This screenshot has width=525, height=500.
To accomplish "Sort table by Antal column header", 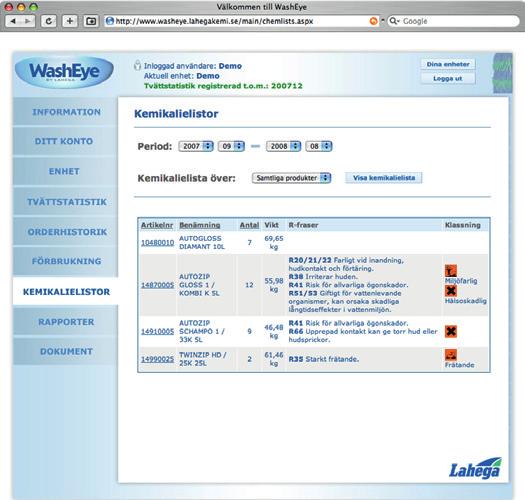I will pos(249,225).
